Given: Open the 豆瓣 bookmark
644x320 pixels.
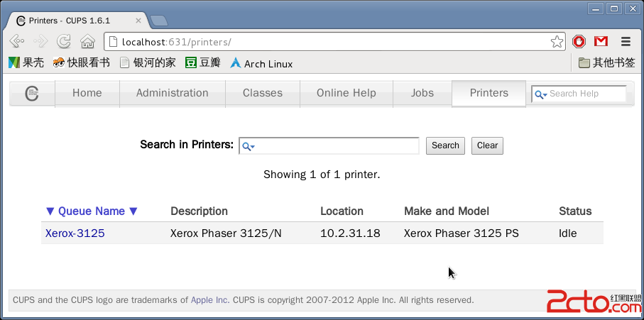Looking at the screenshot, I should [x=203, y=62].
